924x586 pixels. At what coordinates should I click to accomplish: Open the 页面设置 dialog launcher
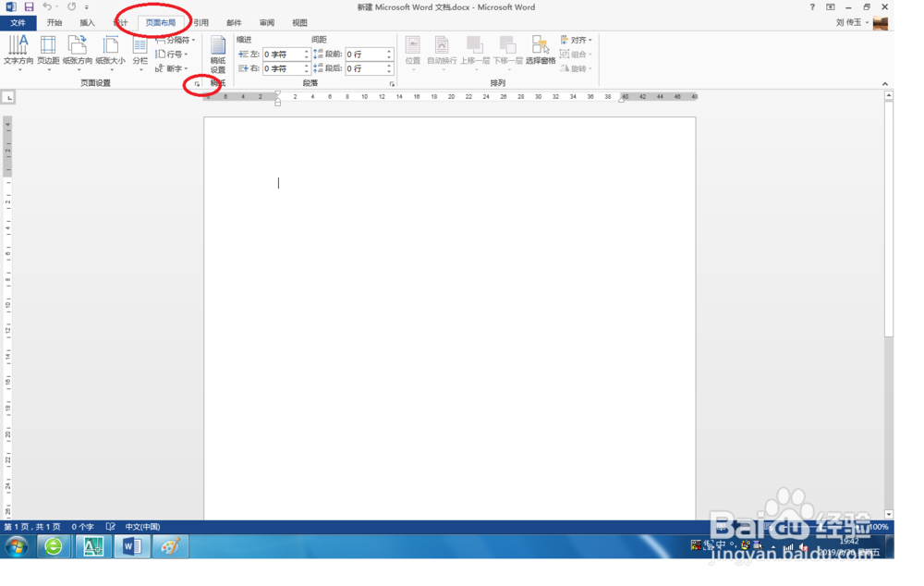(x=199, y=83)
